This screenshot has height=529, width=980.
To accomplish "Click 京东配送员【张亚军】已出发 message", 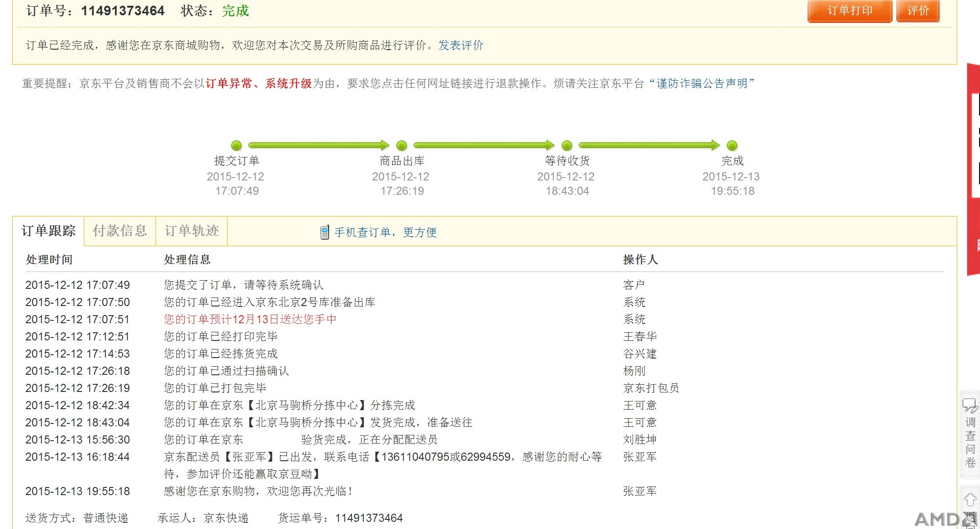I will click(x=383, y=466).
